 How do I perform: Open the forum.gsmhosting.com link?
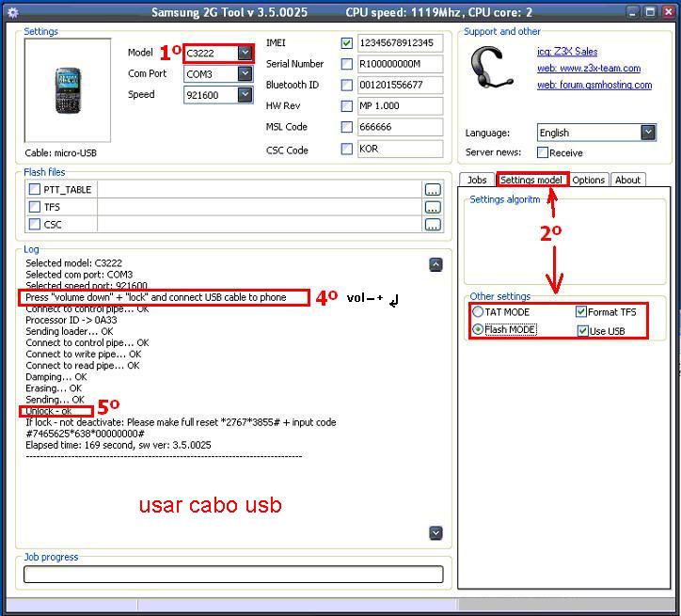pos(594,85)
